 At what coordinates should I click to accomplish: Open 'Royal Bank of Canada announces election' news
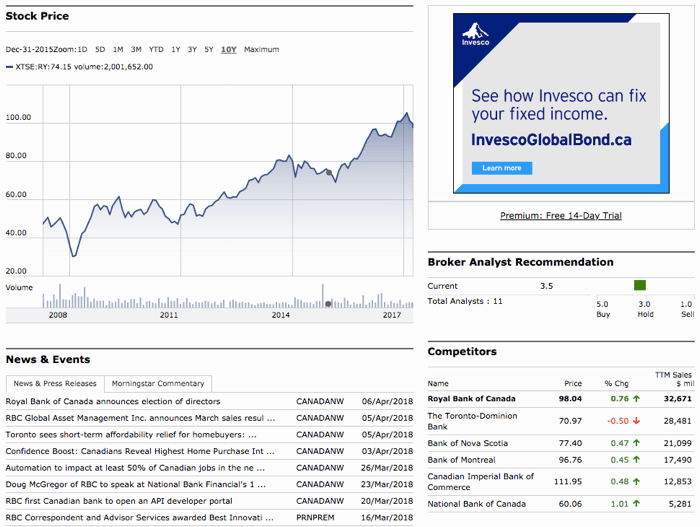(x=113, y=401)
